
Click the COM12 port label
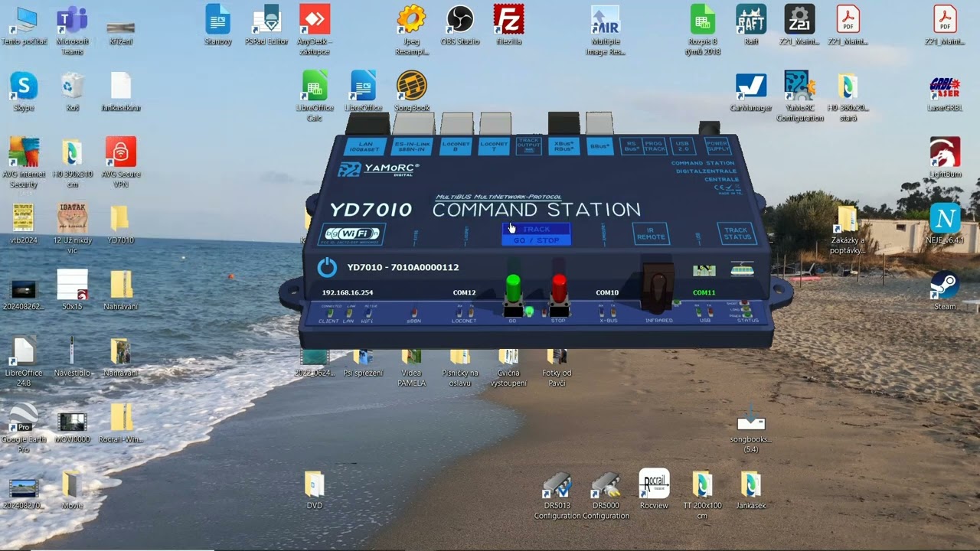pyautogui.click(x=464, y=292)
